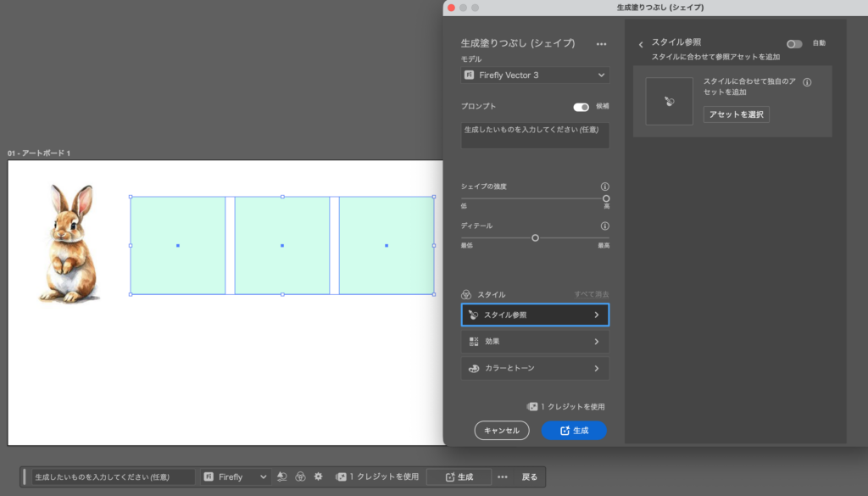Click the color and tone icon in bottom taskbar
868x496 pixels.
click(x=300, y=476)
